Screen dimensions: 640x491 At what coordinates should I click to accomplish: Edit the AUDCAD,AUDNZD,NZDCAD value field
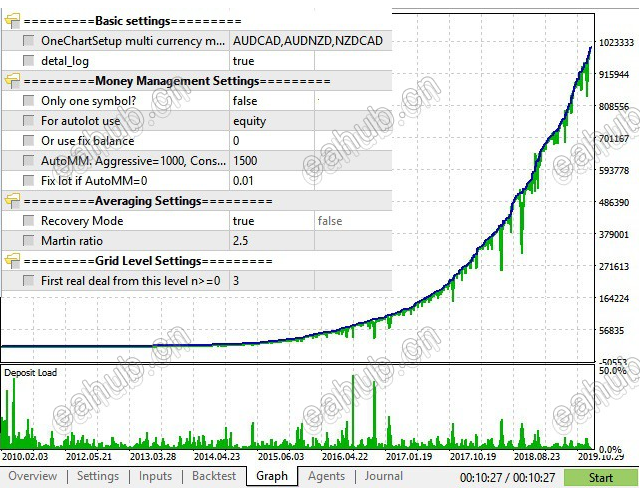pyautogui.click(x=311, y=40)
